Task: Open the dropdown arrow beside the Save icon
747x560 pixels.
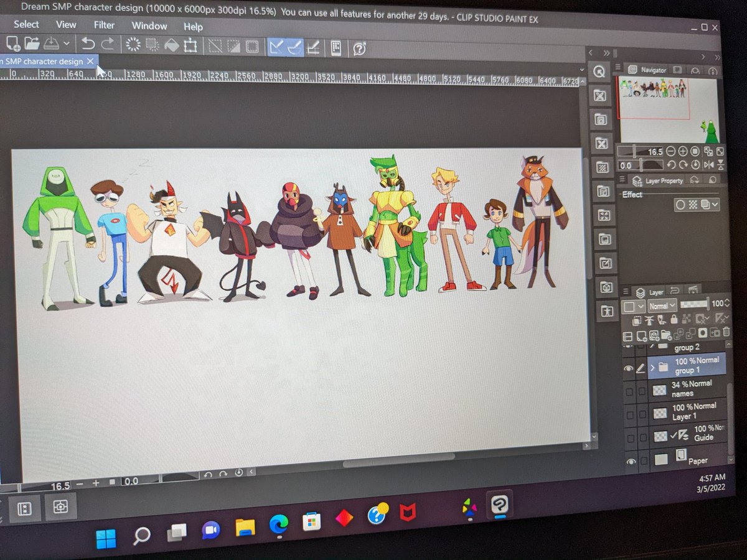Action: (x=66, y=44)
